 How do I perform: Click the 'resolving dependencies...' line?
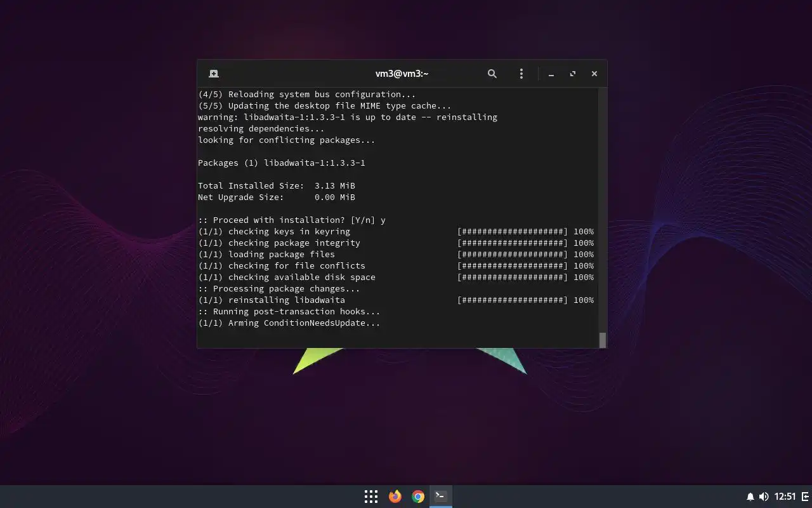(261, 128)
